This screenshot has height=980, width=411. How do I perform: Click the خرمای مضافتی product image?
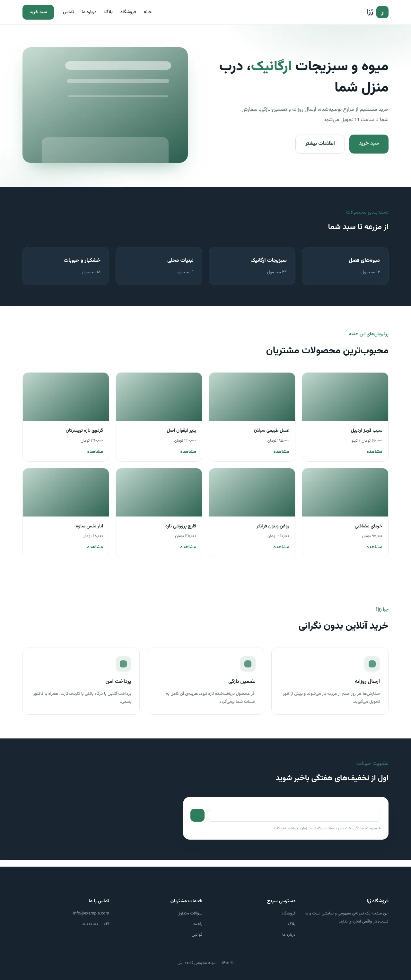[345, 492]
